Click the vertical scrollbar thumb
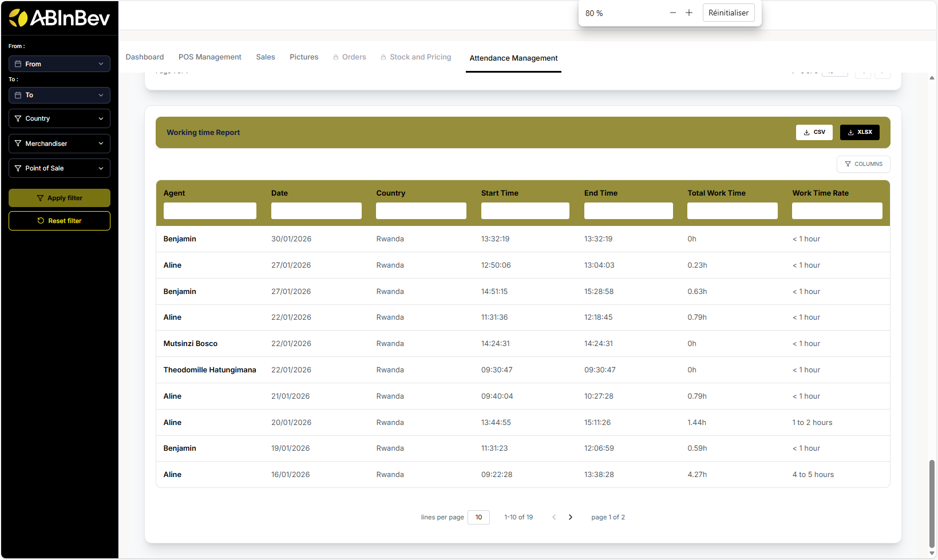This screenshot has width=938, height=560. pos(932,503)
